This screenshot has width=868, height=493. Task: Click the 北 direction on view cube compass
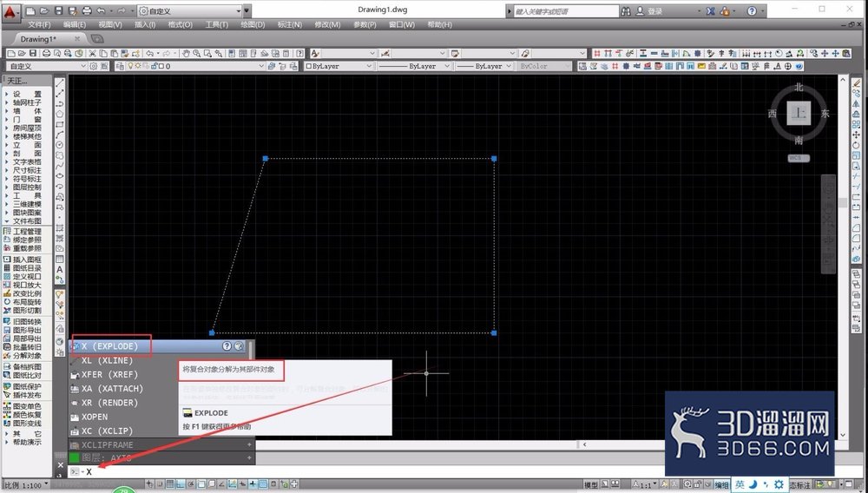coord(799,87)
